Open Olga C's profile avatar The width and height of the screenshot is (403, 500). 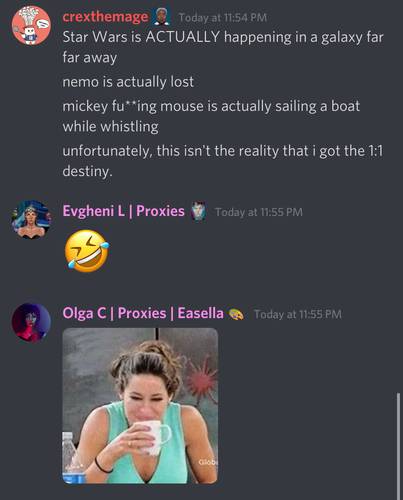(x=31, y=322)
